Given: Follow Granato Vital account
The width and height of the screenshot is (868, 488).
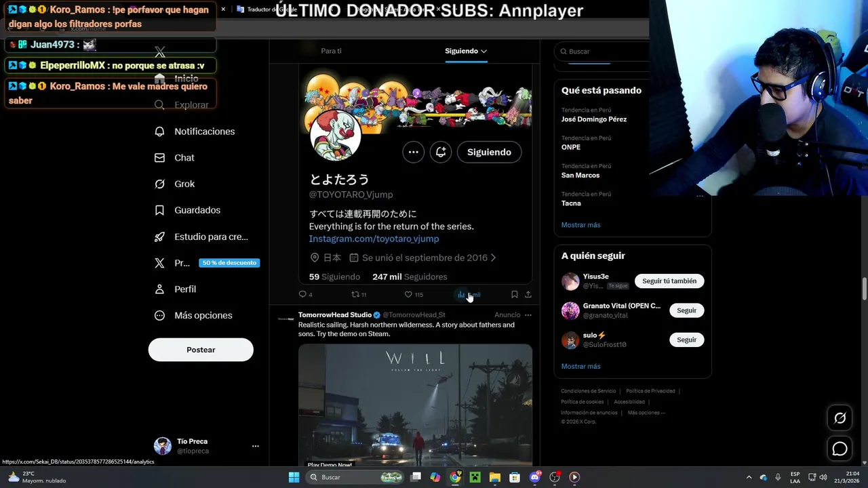Looking at the screenshot, I should click(686, 310).
